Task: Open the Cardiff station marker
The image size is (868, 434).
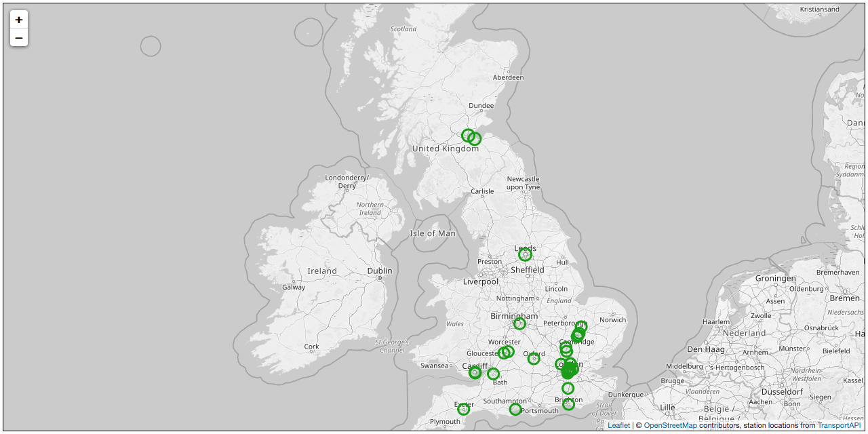Action: coord(473,372)
